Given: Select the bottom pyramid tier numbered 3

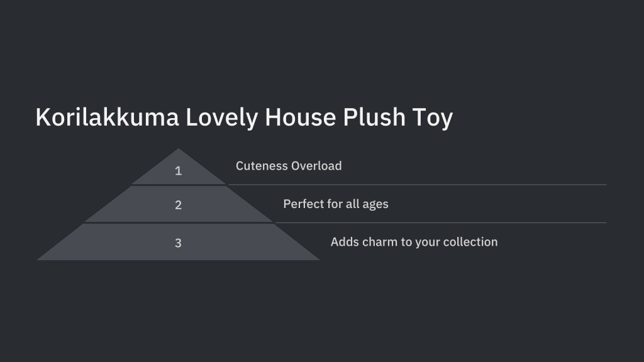Looking at the screenshot, I should 178,243.
